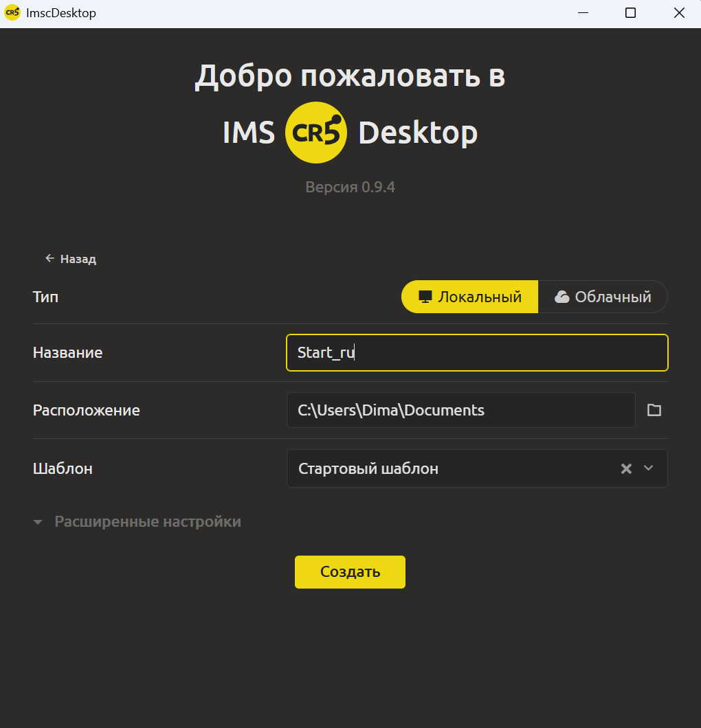Image resolution: width=701 pixels, height=728 pixels.
Task: Go back with the Назад link
Action: [71, 259]
